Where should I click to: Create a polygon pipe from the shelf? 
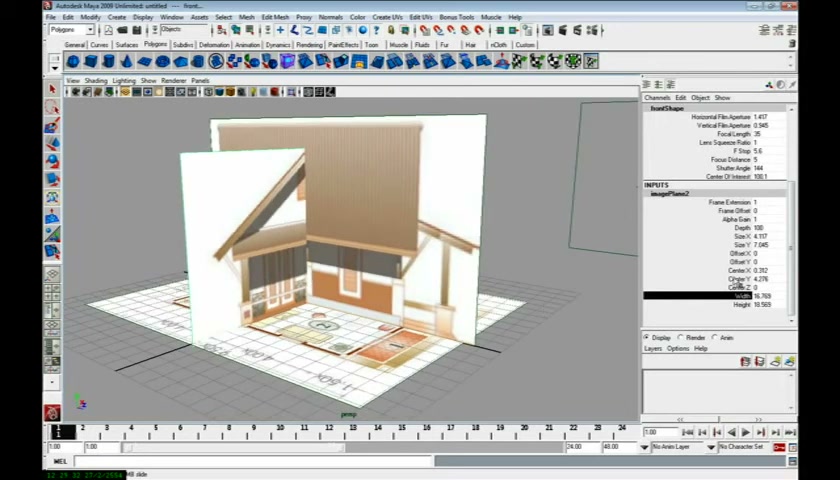tap(198, 62)
